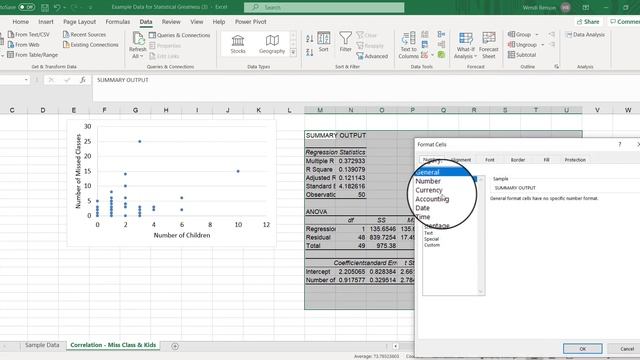Click the Share button
This screenshot has width=640, height=360.
click(588, 22)
